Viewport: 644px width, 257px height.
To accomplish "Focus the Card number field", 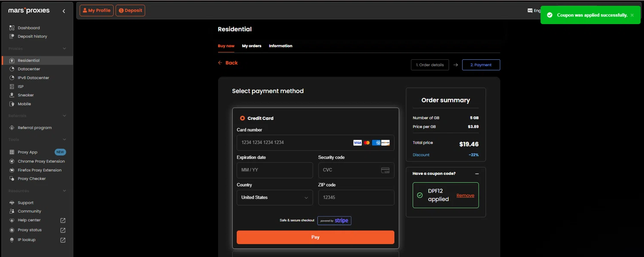I will coord(316,143).
